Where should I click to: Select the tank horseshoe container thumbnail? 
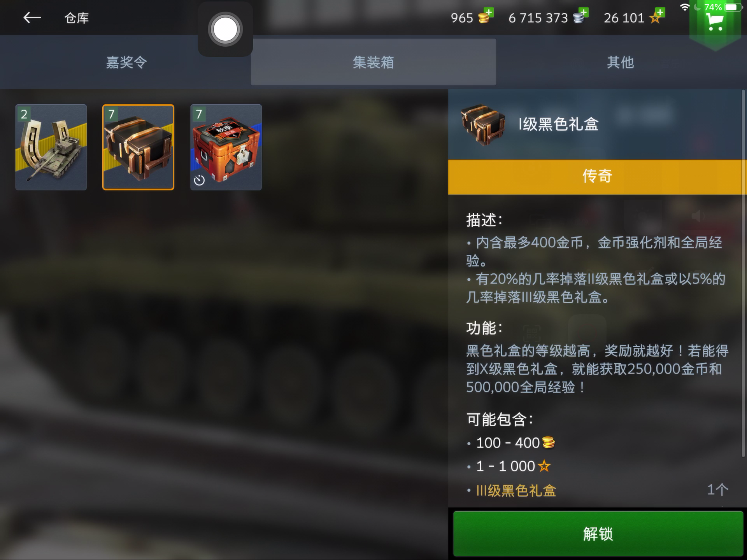point(51,147)
